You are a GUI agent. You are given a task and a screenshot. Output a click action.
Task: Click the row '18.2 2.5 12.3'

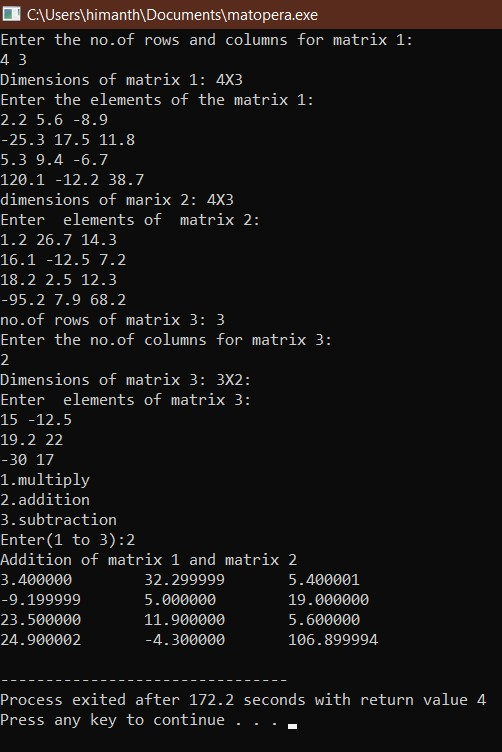coord(58,280)
